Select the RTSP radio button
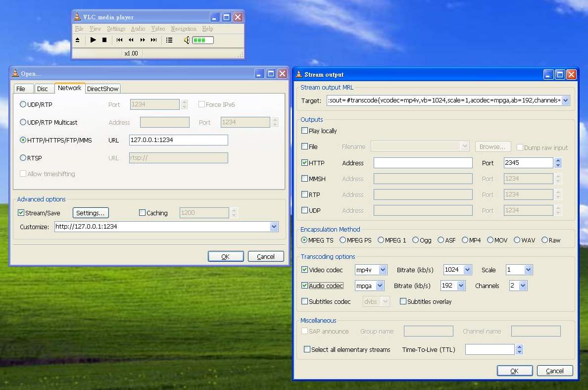The width and height of the screenshot is (588, 390). (x=23, y=158)
